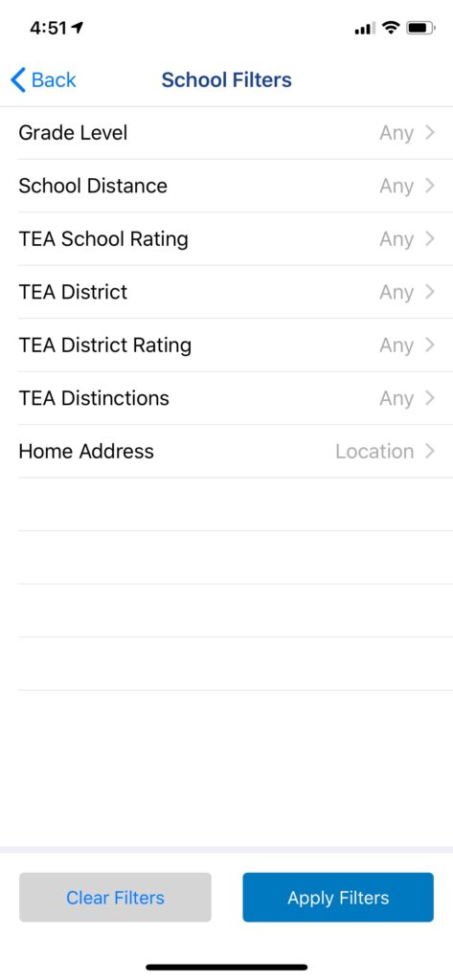Open the Grade Level filter
Screen dimensions: 453x980
[x=226, y=132]
